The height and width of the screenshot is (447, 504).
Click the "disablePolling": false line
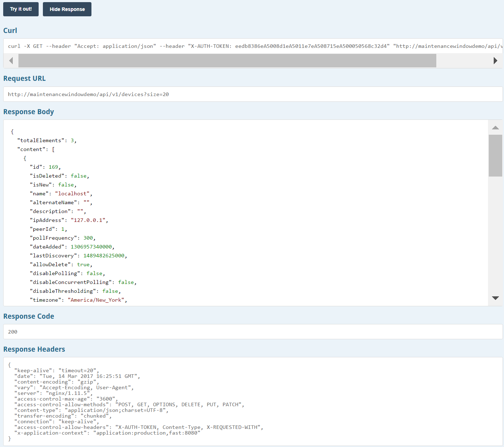coord(67,273)
